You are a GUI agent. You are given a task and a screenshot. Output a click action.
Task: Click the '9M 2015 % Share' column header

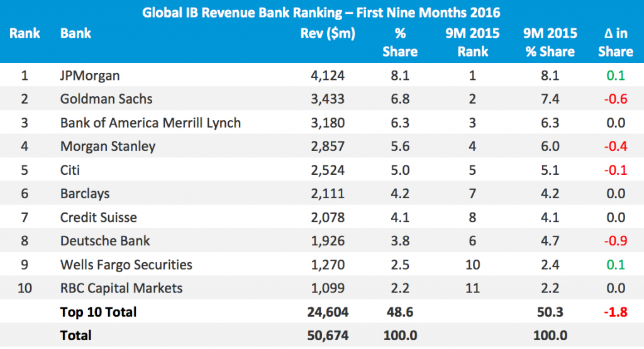pyautogui.click(x=550, y=42)
